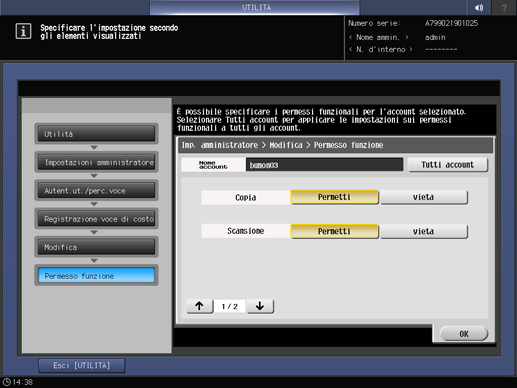This screenshot has height=388, width=517.
Task: Select the highlighted Permesso funzione item
Action: pos(96,275)
